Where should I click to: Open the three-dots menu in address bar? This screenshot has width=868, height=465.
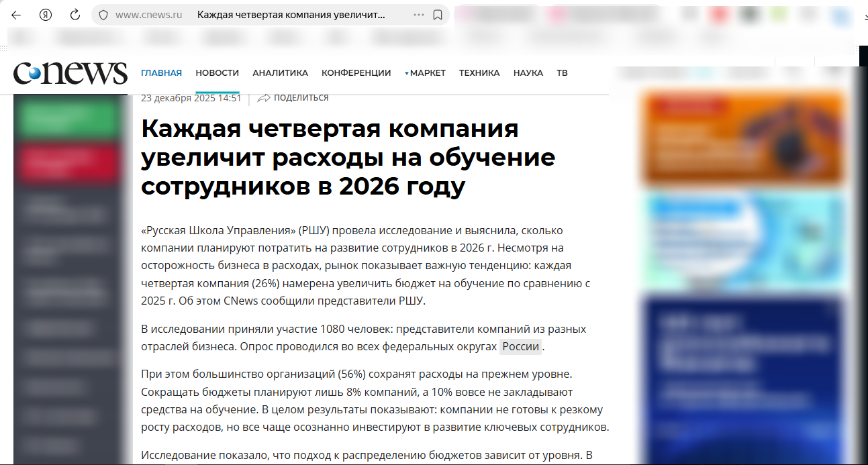[x=419, y=15]
